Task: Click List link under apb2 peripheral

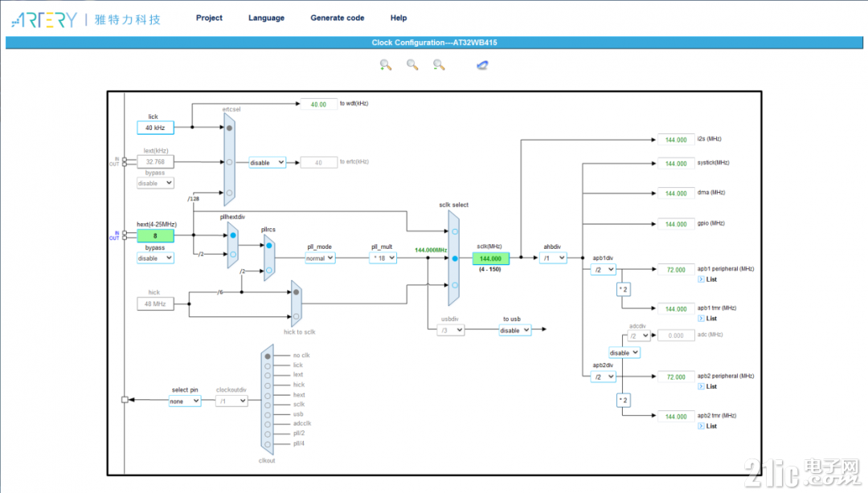Action: (x=711, y=387)
